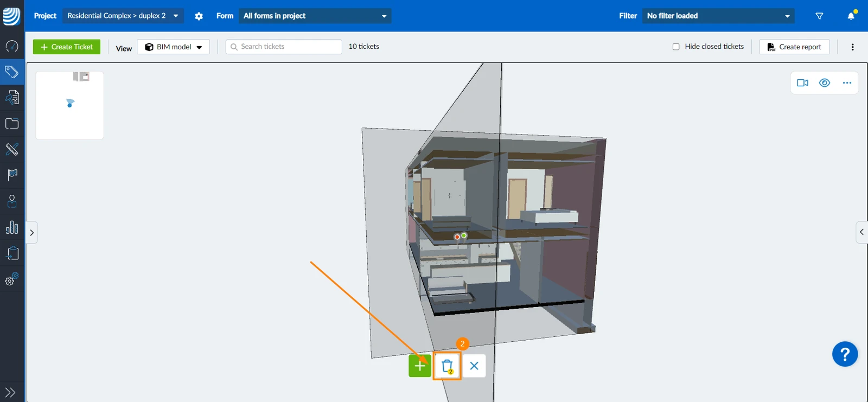Viewport: 868px width, 402px height.
Task: Open the flag icon in left sidebar
Action: tap(12, 175)
